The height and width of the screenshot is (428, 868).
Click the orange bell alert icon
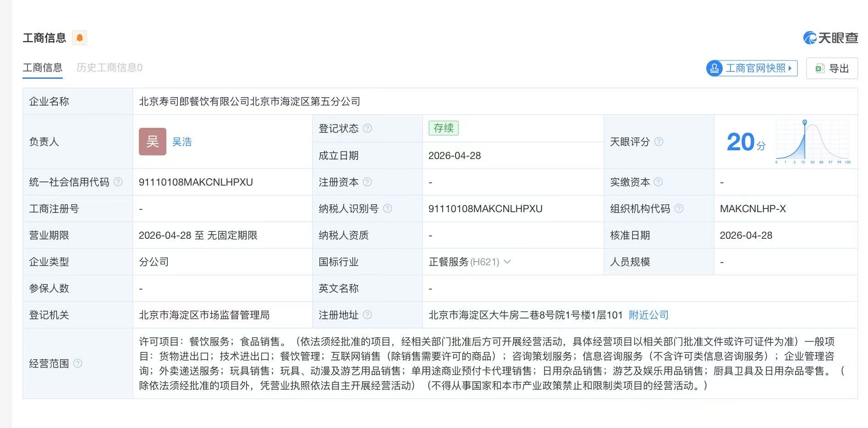pyautogui.click(x=79, y=38)
